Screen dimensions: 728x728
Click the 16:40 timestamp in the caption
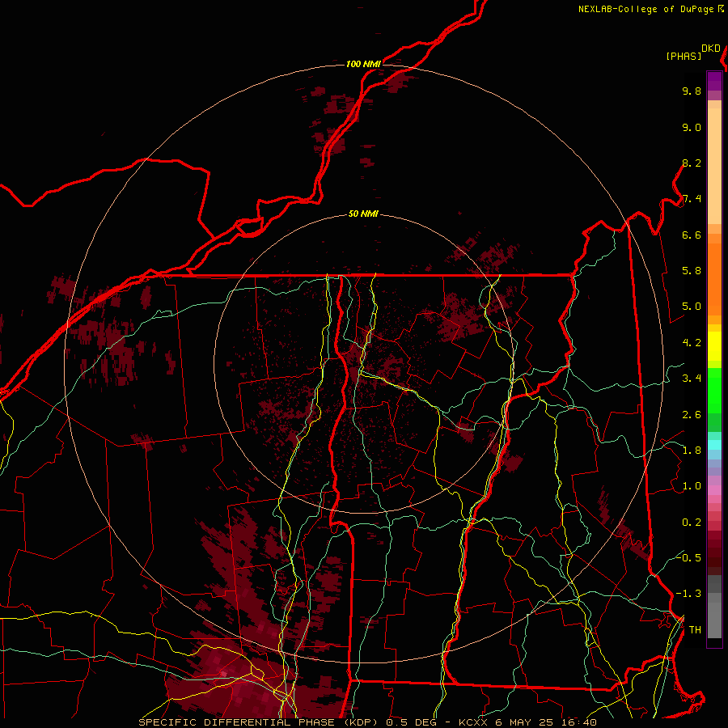pyautogui.click(x=580, y=722)
